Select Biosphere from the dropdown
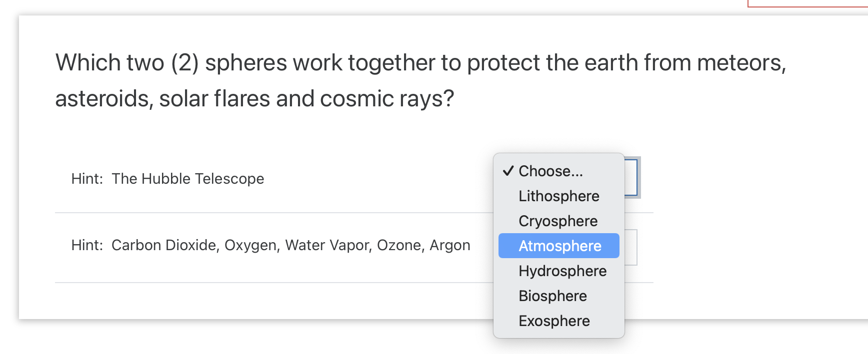Screen dimensions: 868x354 pos(552,296)
